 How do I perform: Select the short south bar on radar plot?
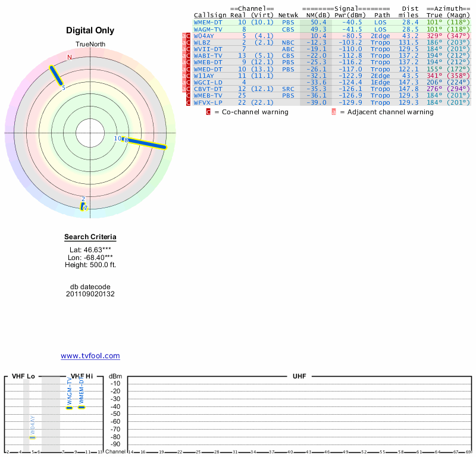tap(83, 206)
